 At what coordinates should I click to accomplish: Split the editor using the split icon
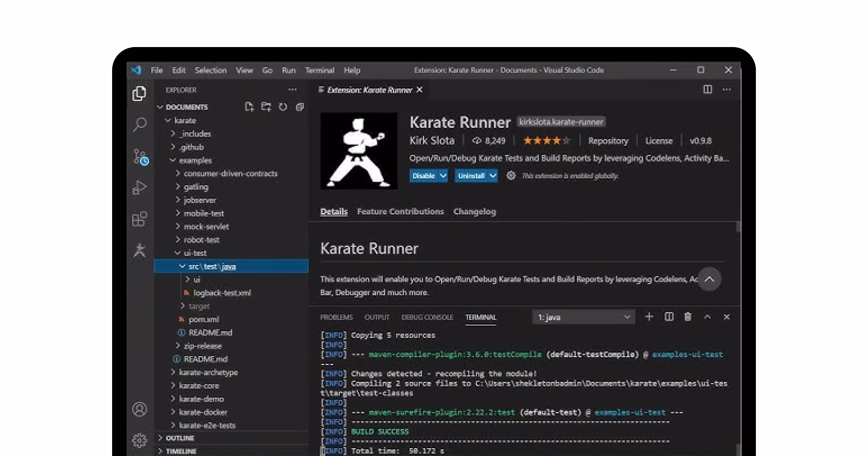tap(707, 89)
